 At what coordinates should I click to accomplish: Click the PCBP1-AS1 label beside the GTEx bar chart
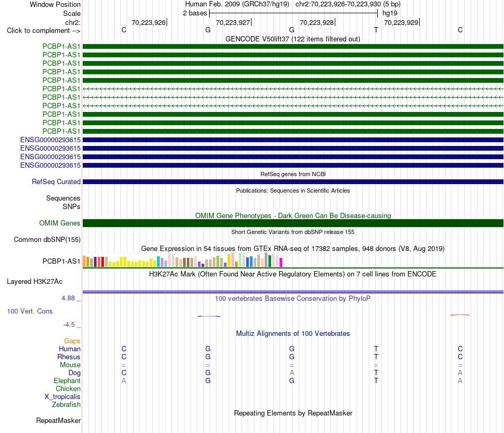click(x=62, y=262)
